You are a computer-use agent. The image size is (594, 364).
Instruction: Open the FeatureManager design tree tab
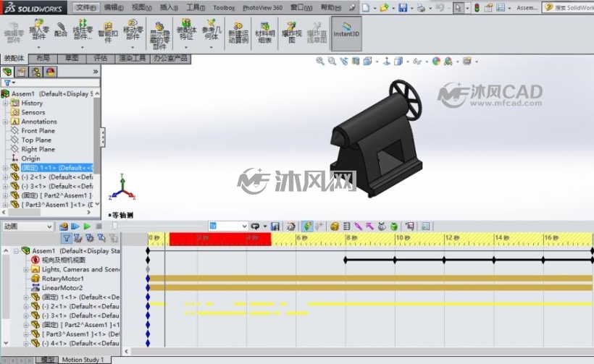coord(7,72)
